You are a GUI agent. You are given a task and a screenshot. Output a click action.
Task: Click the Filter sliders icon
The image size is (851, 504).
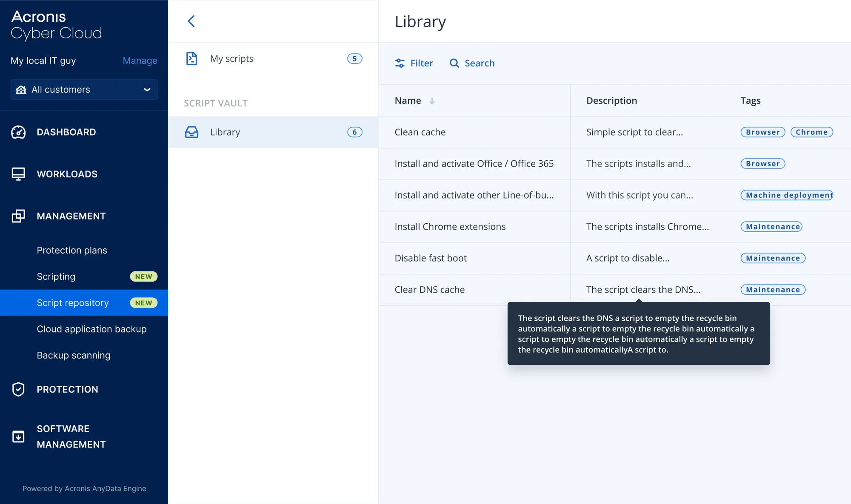coord(400,63)
